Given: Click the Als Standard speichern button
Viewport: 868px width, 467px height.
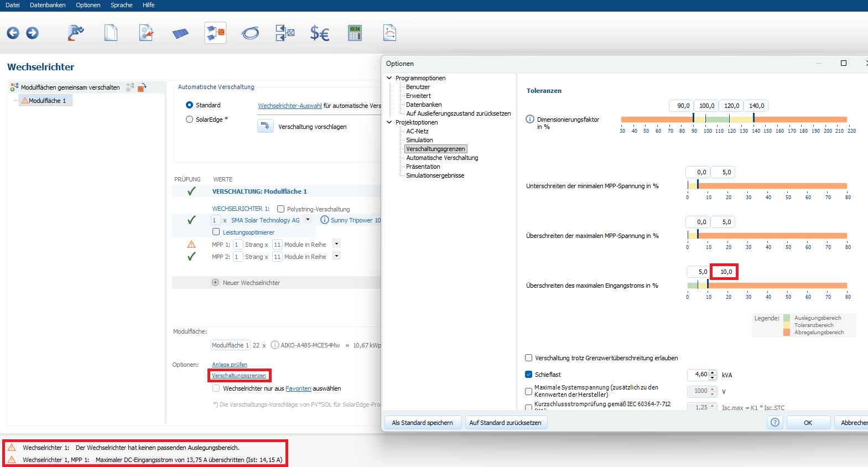Looking at the screenshot, I should click(422, 423).
